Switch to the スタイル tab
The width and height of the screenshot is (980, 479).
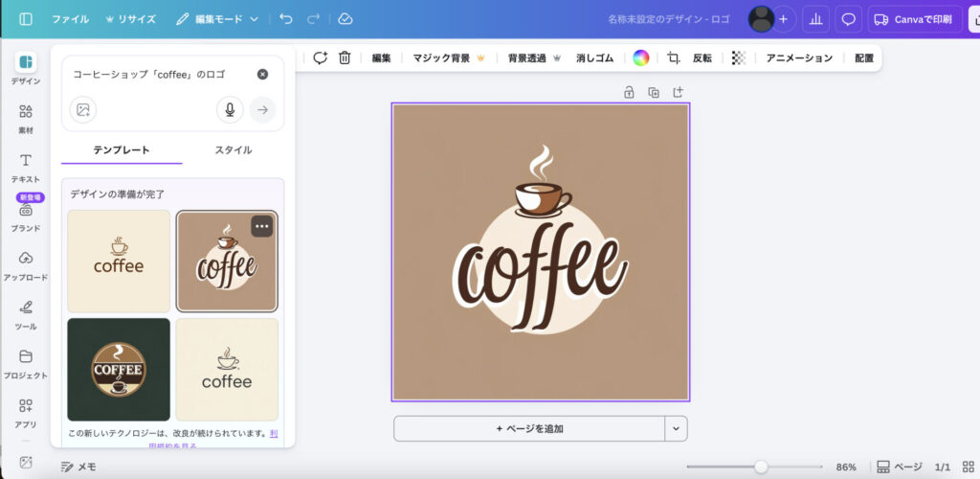[234, 149]
